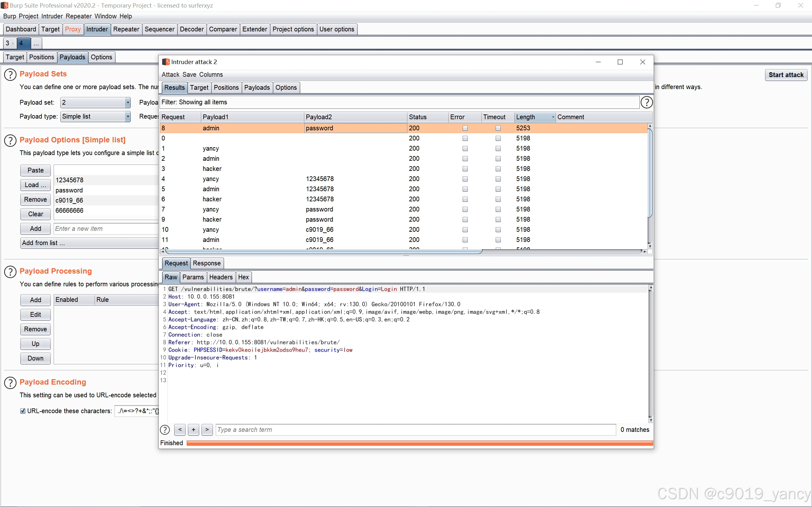Viewport: 812px width, 507px height.
Task: Expand the Payload type Simple list dropdown
Action: click(x=95, y=117)
